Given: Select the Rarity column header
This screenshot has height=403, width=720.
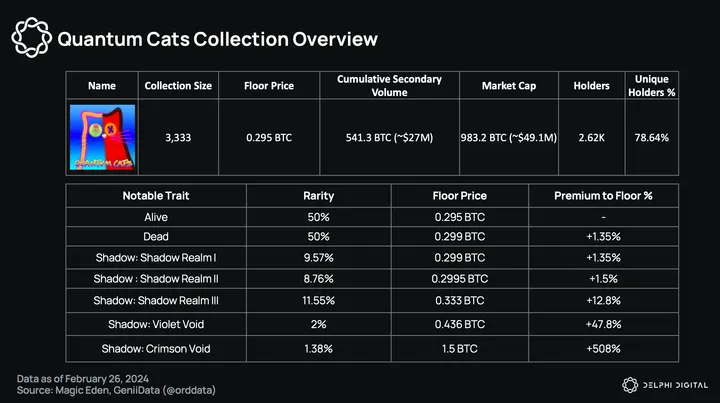Looking at the screenshot, I should click(x=319, y=195).
